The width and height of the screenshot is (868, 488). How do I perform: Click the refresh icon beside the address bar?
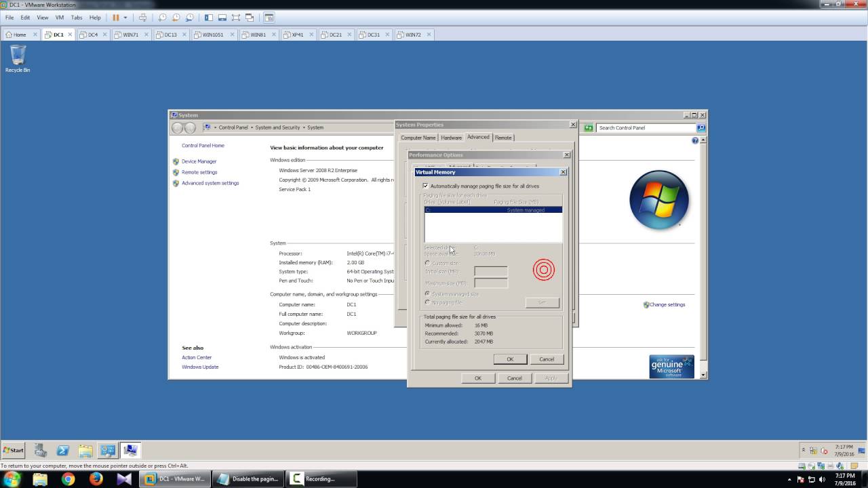coord(589,127)
